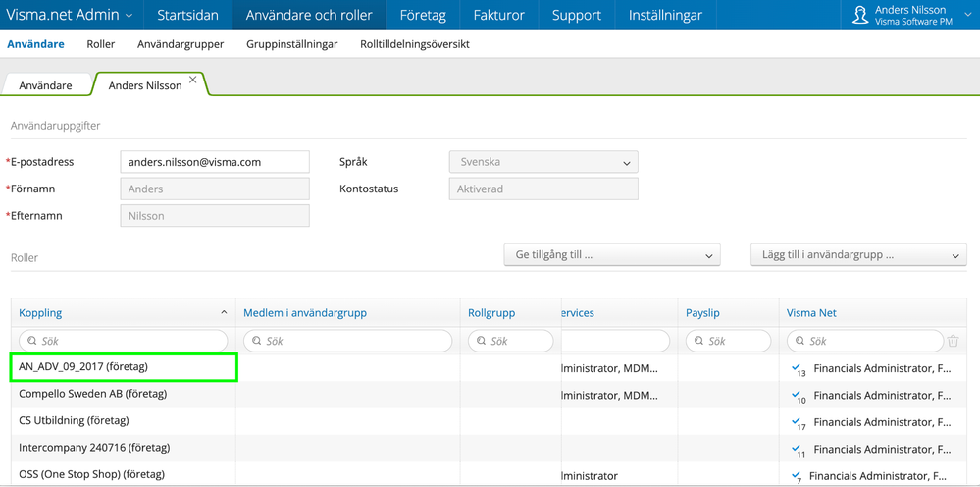Go to Gruppinställningar submenu
This screenshot has height=487, width=980.
pos(292,44)
